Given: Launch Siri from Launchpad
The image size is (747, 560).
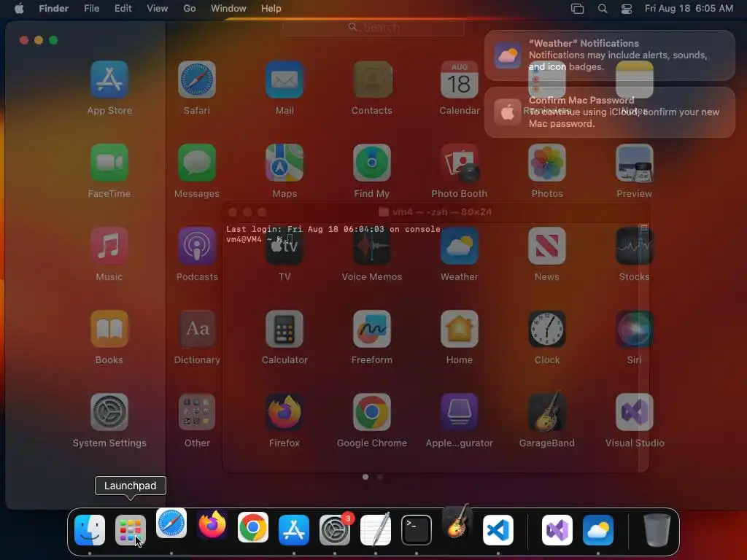Looking at the screenshot, I should tap(635, 329).
